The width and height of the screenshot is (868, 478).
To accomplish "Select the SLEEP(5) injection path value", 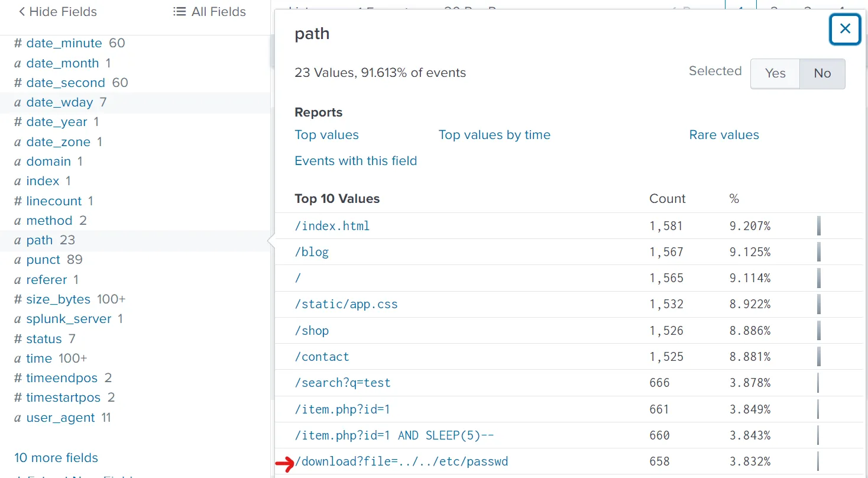I will pos(394,435).
